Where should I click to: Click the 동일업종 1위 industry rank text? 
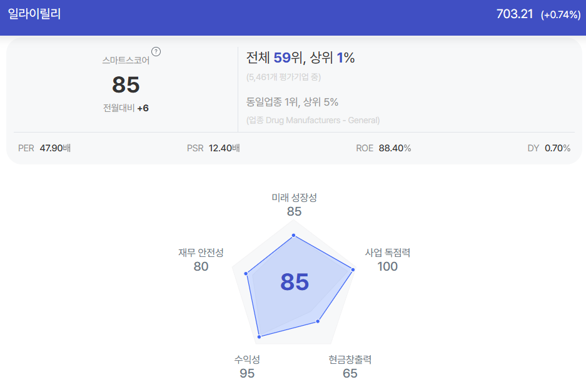tap(271, 102)
